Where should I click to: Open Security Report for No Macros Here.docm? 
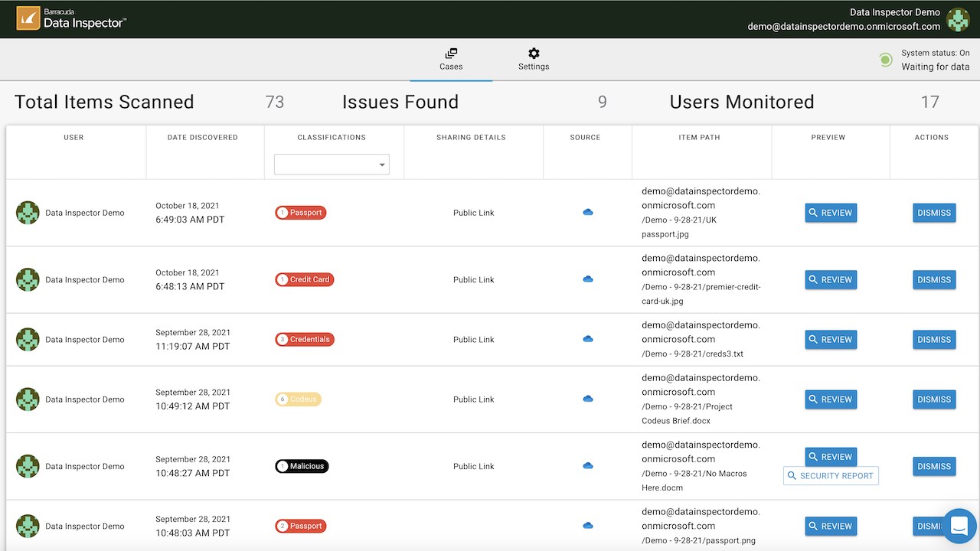831,476
